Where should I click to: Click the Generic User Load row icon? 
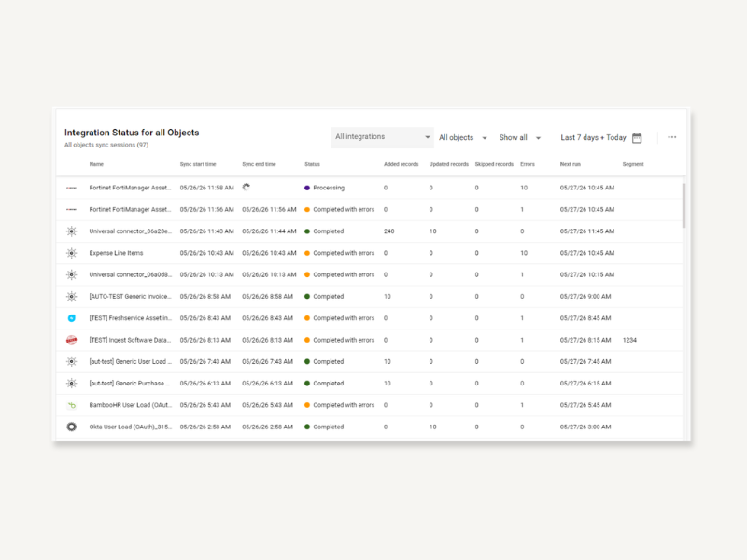(72, 362)
